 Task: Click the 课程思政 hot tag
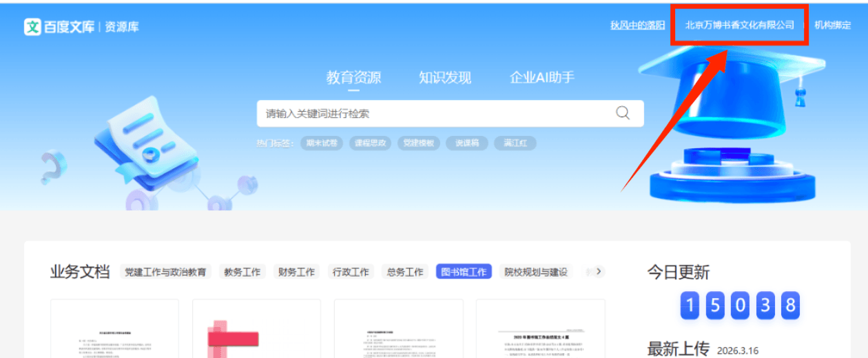coord(371,143)
